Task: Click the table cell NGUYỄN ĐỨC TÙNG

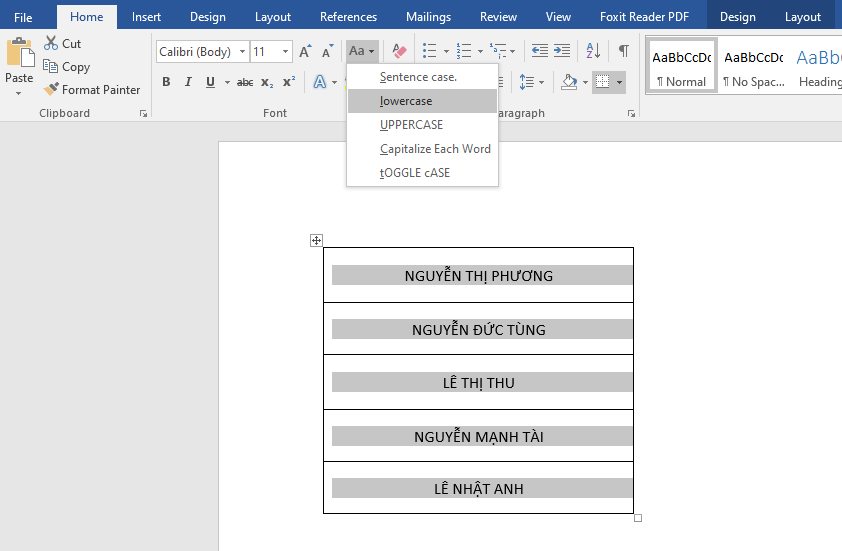Action: tap(478, 329)
